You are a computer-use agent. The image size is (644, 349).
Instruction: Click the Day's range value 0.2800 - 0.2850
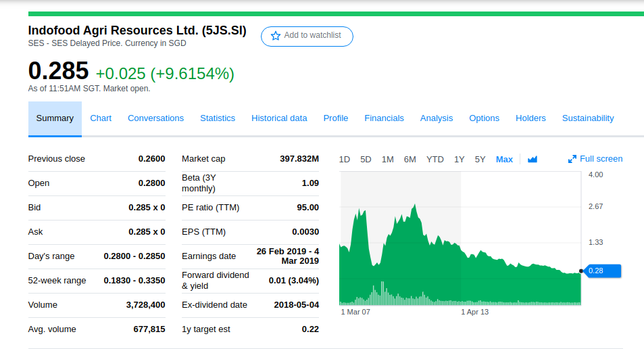click(x=134, y=256)
